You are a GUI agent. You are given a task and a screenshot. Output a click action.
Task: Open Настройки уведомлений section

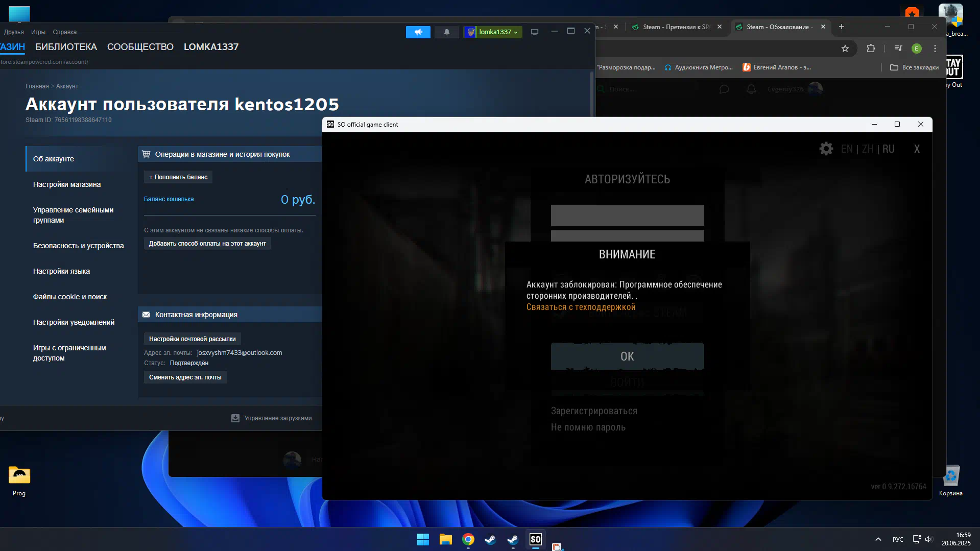(x=74, y=322)
